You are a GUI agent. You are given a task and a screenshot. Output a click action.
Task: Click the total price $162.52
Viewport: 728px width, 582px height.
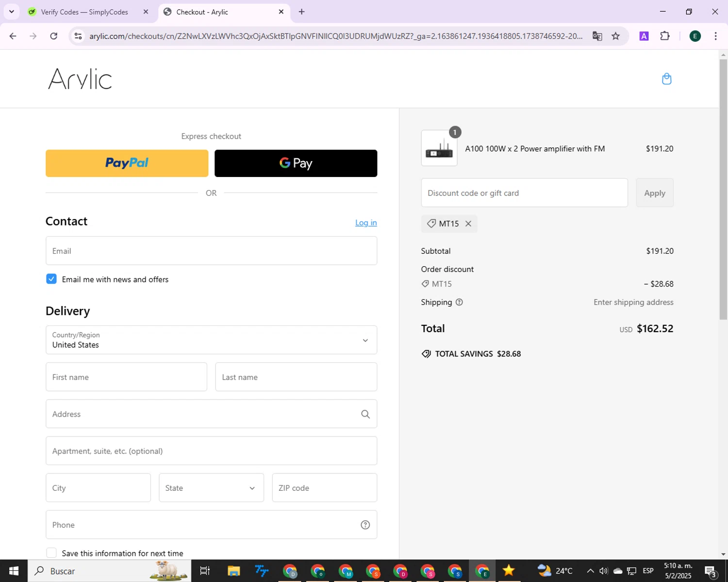655,329
